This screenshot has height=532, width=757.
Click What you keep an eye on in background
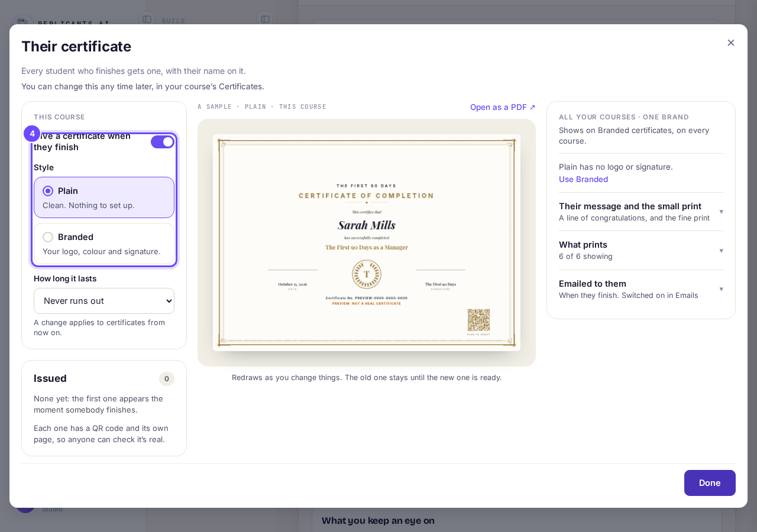point(378,521)
